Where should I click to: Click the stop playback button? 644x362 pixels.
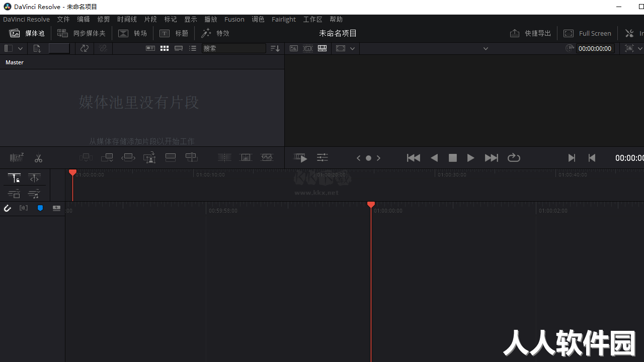coord(453,158)
